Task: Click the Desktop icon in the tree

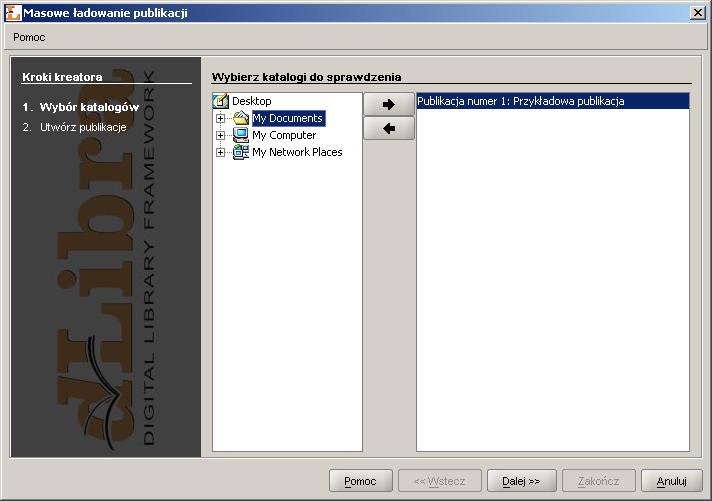Action: pyautogui.click(x=221, y=101)
